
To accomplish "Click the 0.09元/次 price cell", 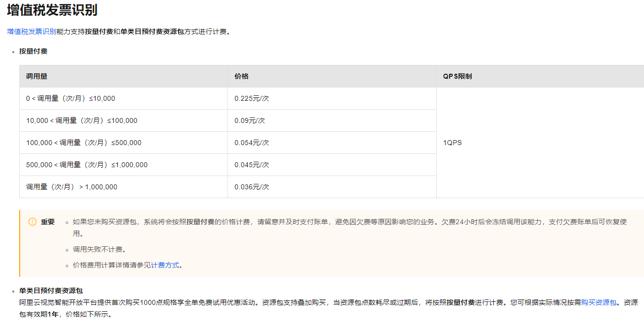I will 250,120.
